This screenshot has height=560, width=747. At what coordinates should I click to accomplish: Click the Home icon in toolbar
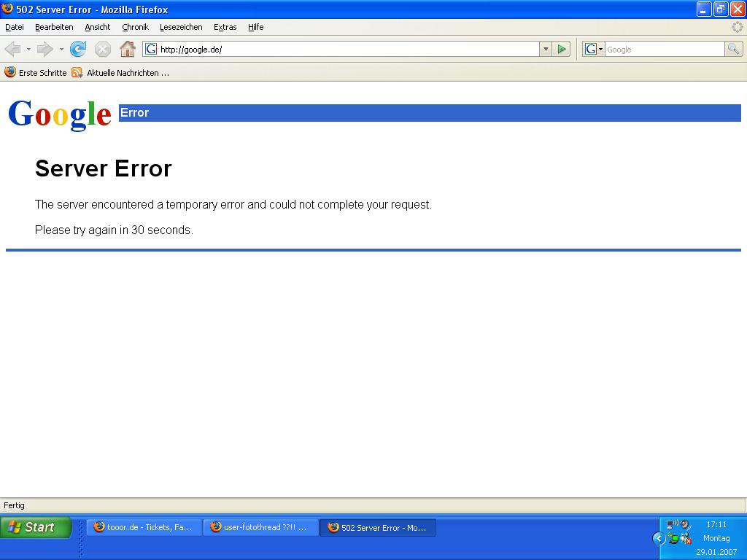[x=128, y=49]
